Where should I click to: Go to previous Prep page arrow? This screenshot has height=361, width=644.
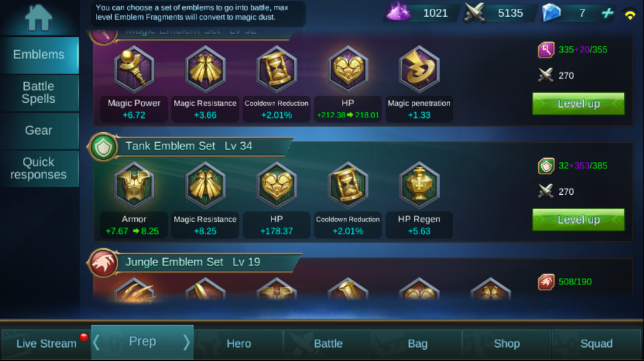click(x=96, y=342)
